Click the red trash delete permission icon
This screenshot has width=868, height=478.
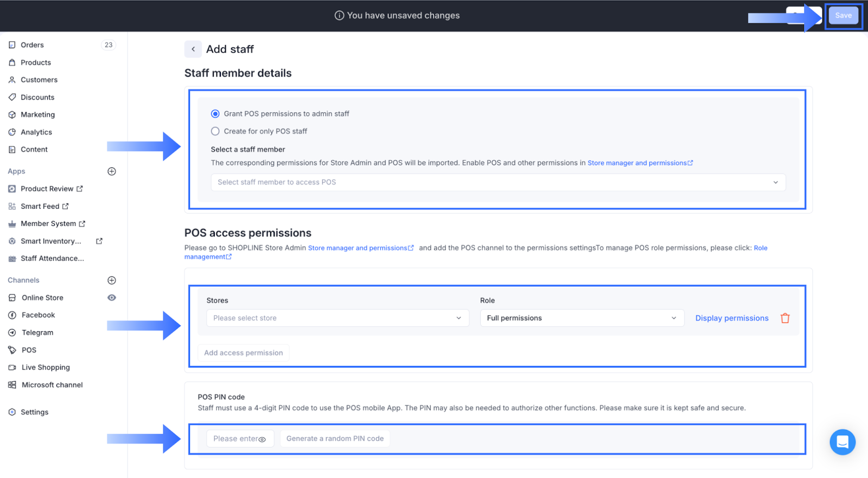click(784, 318)
